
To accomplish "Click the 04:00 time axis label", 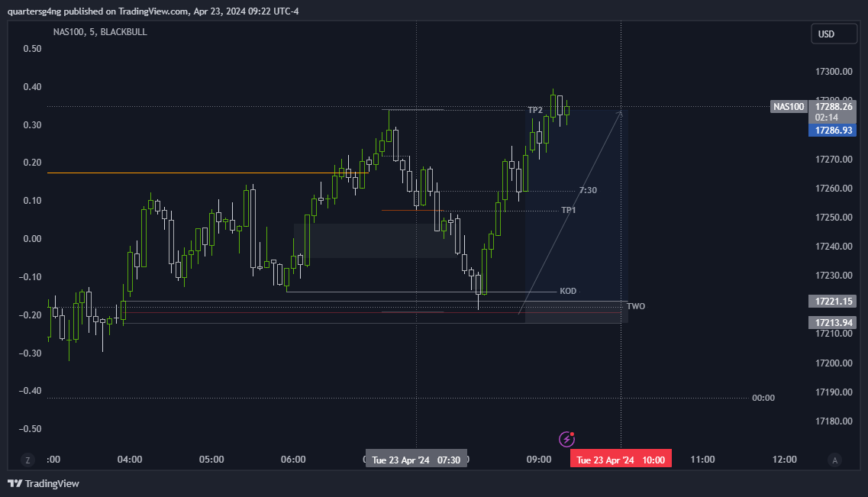I will coord(130,460).
